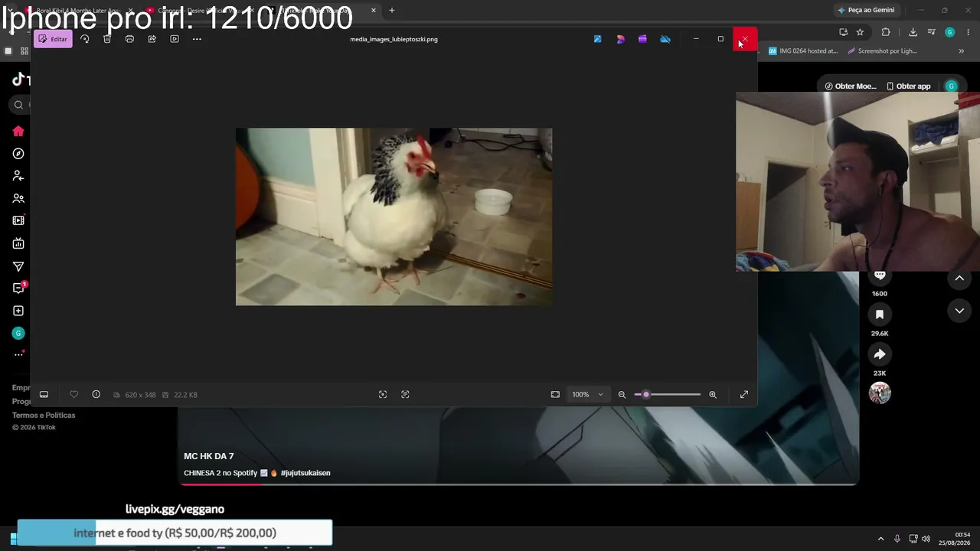980x551 pixels.
Task: Click the chicken photo in the viewer
Action: pos(394,217)
